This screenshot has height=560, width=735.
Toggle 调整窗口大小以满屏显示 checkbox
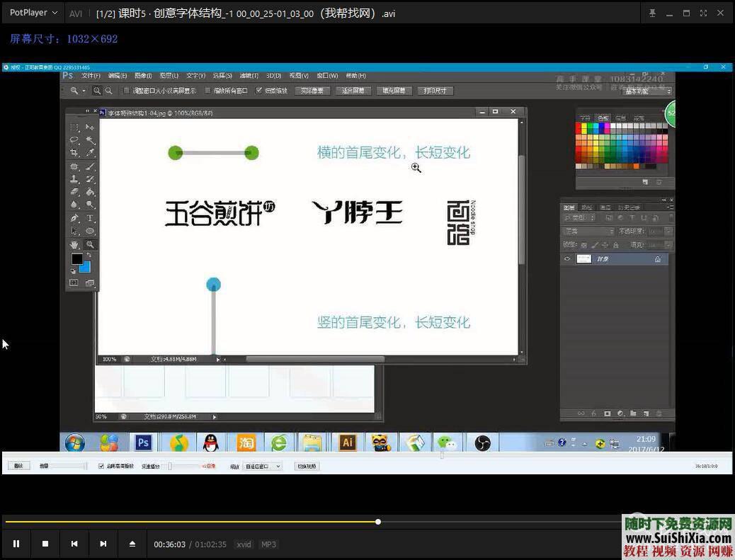tap(127, 91)
